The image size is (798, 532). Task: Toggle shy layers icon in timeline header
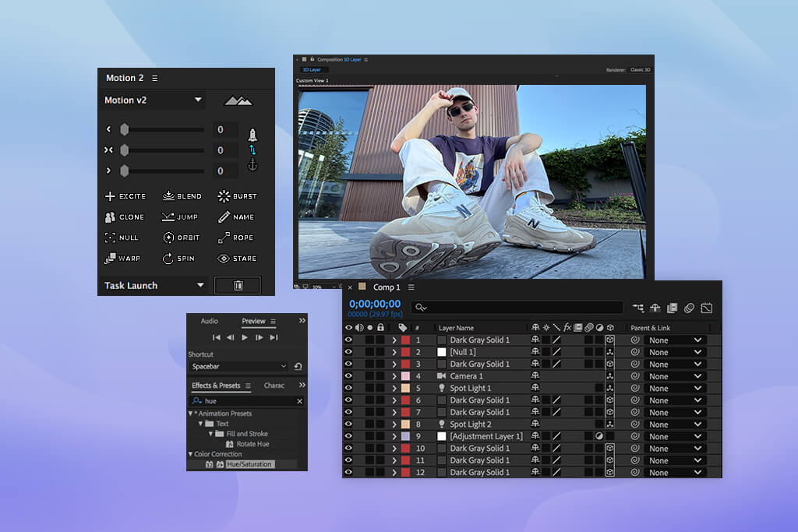pyautogui.click(x=655, y=308)
